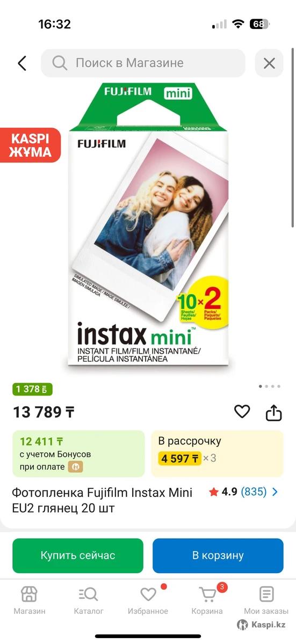Open the Каталог tab
This screenshot has height=644, width=296.
pos(89,600)
